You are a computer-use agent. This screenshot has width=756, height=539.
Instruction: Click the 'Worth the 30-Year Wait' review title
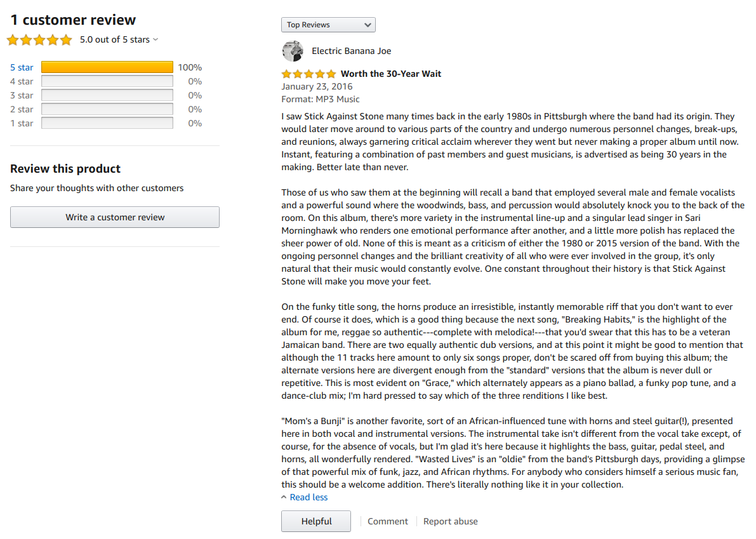391,74
